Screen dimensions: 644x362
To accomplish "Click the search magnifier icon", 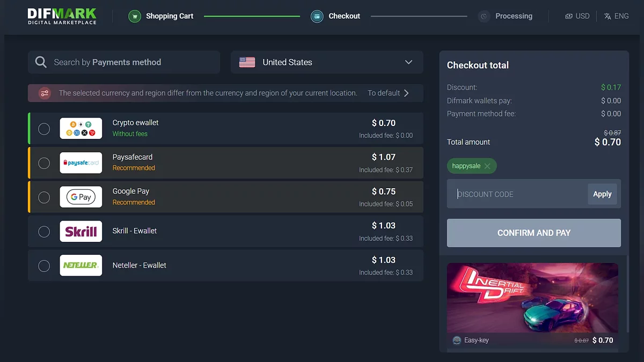I will pyautogui.click(x=41, y=62).
